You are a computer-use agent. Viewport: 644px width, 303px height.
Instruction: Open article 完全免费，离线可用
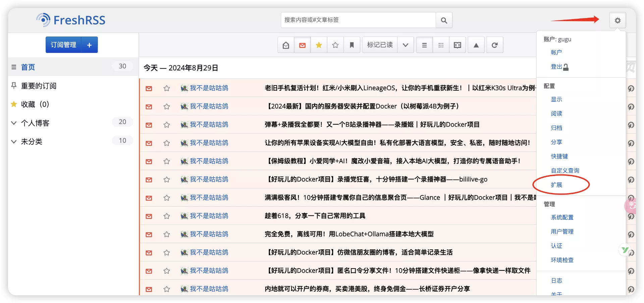pos(349,234)
